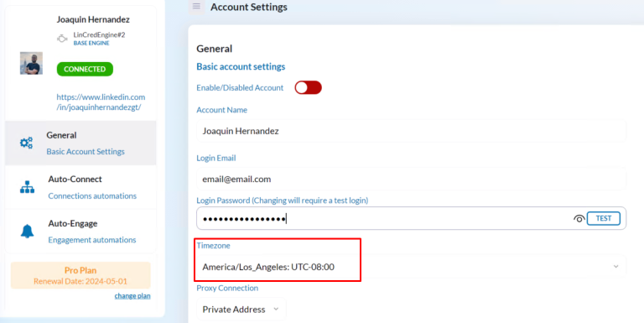
Task: Toggle the Enable/Disabled Account switch
Action: pyautogui.click(x=308, y=87)
